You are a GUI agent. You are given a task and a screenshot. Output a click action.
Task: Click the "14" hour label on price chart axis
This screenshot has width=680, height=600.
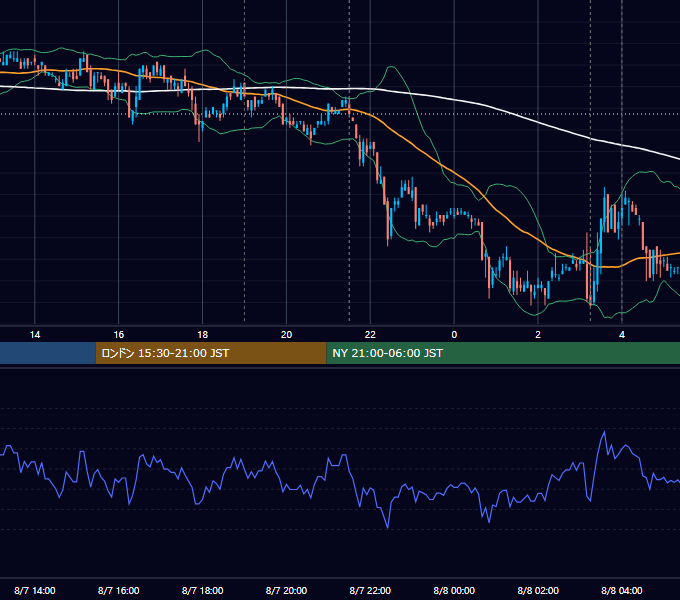click(x=35, y=335)
